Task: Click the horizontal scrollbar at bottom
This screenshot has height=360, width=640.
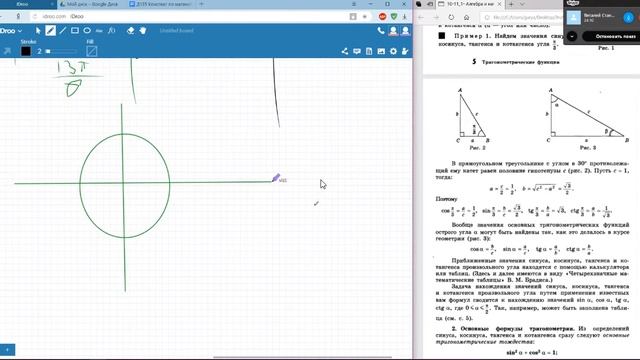Action: (302, 357)
